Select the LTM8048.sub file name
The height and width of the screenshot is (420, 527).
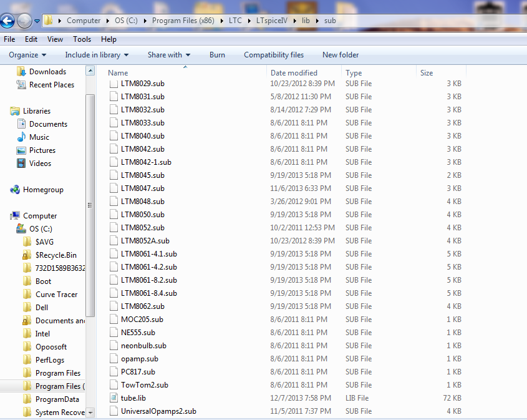(142, 202)
